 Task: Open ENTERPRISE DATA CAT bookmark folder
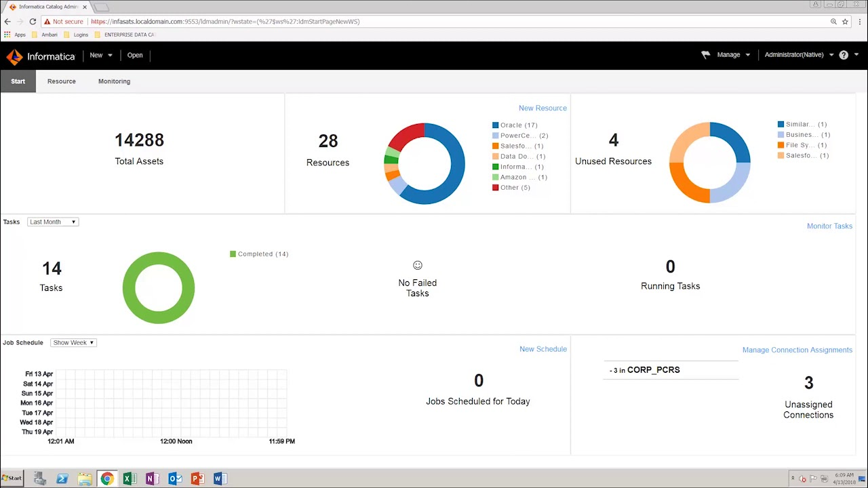point(125,35)
